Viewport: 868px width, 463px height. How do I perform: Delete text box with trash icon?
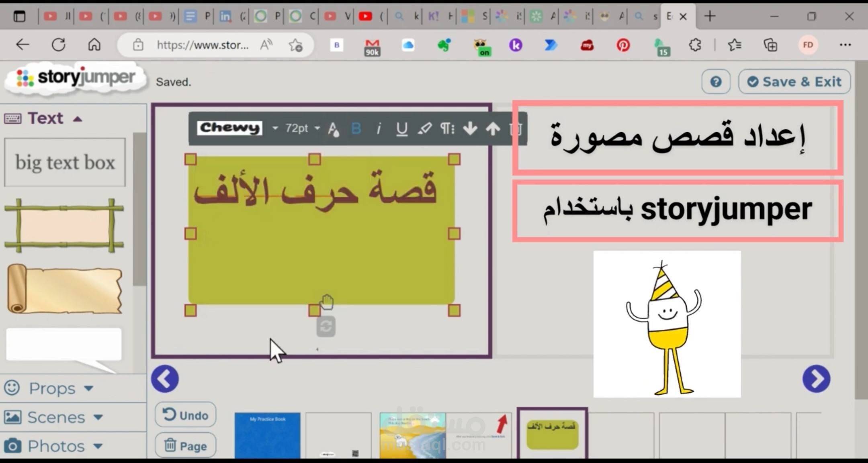pyautogui.click(x=516, y=128)
